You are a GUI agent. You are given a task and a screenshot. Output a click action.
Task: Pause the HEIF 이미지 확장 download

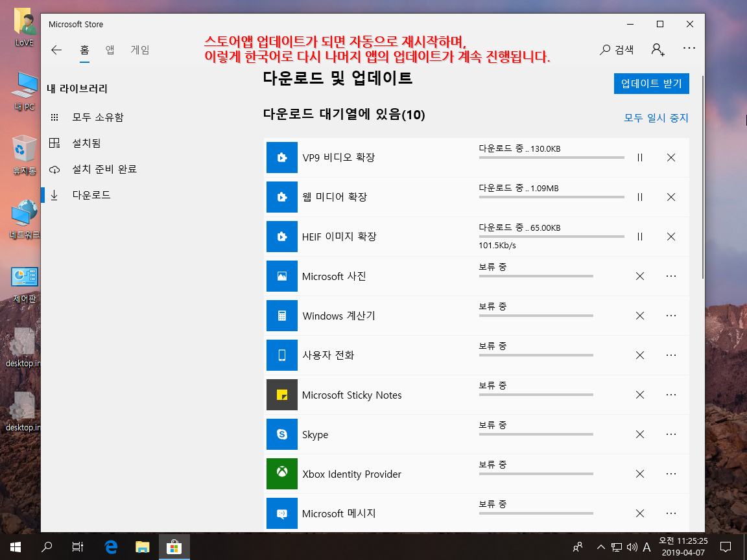click(x=640, y=237)
